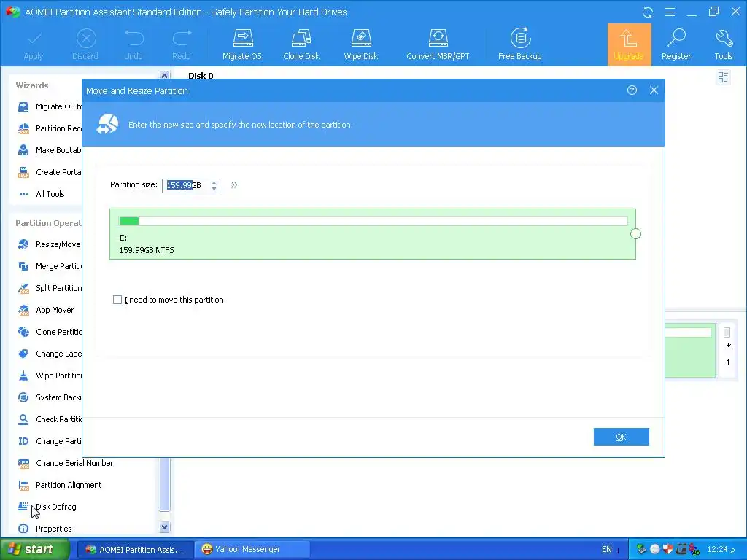Switch to AOMEI Partition Assistant taskbar item
The width and height of the screenshot is (747, 560).
[x=135, y=550]
